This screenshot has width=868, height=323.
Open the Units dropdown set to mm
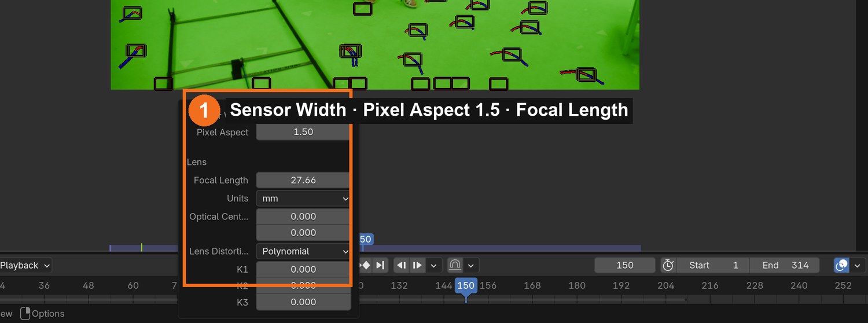(303, 198)
